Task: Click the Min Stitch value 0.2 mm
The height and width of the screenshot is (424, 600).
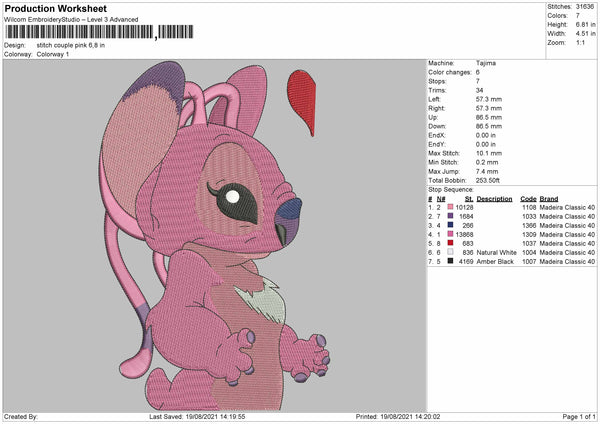Action: [x=487, y=162]
